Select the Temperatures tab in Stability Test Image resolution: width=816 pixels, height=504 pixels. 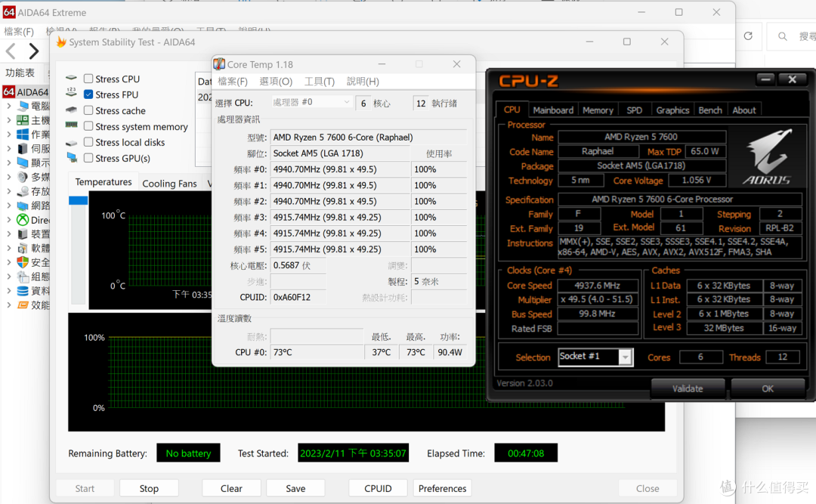pyautogui.click(x=104, y=181)
